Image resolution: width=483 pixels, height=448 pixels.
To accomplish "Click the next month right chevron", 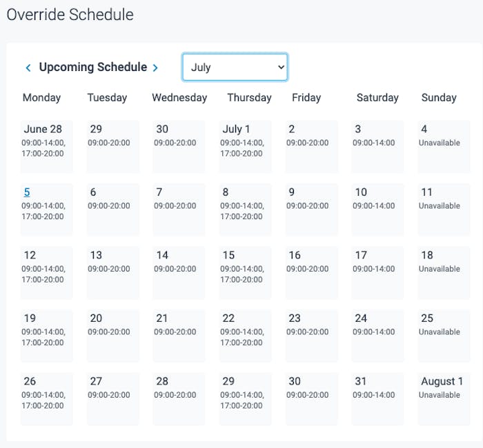I will [155, 68].
